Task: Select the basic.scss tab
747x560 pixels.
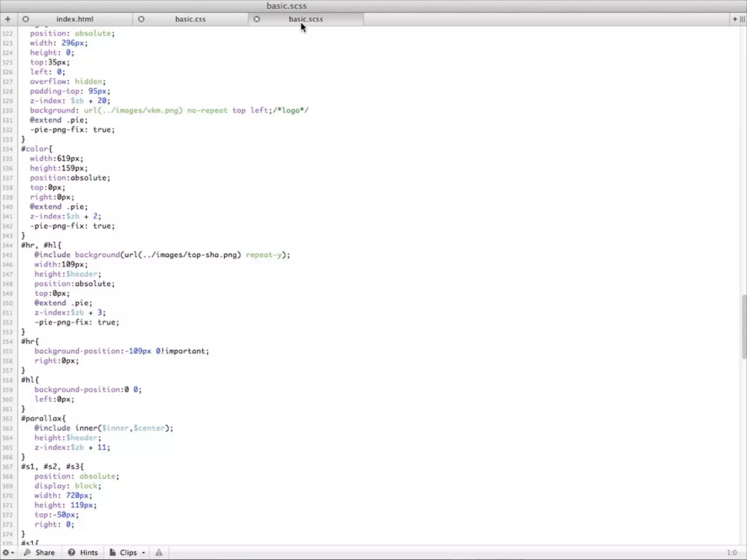Action: [x=306, y=19]
